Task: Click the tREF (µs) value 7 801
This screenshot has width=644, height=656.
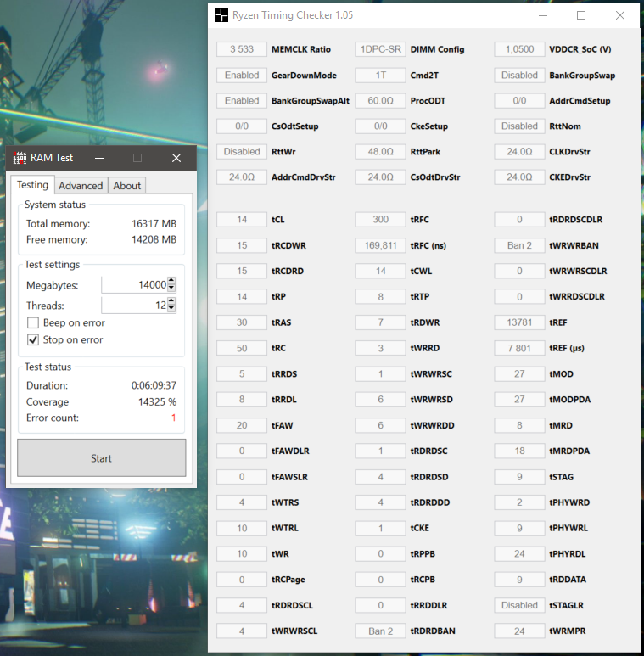Action: pyautogui.click(x=519, y=348)
